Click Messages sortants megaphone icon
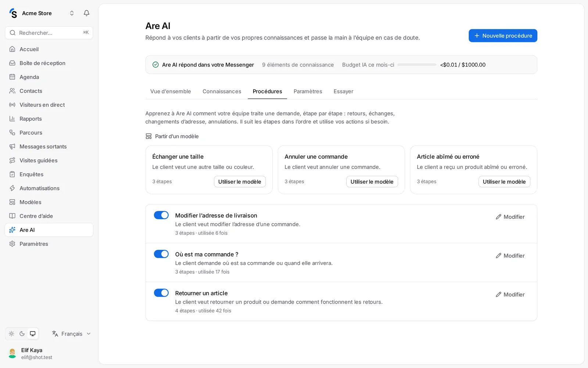The height and width of the screenshot is (368, 588). click(x=12, y=146)
